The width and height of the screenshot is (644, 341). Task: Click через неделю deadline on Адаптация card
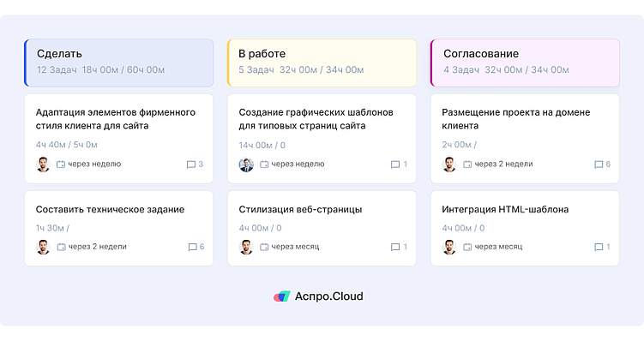tap(94, 165)
